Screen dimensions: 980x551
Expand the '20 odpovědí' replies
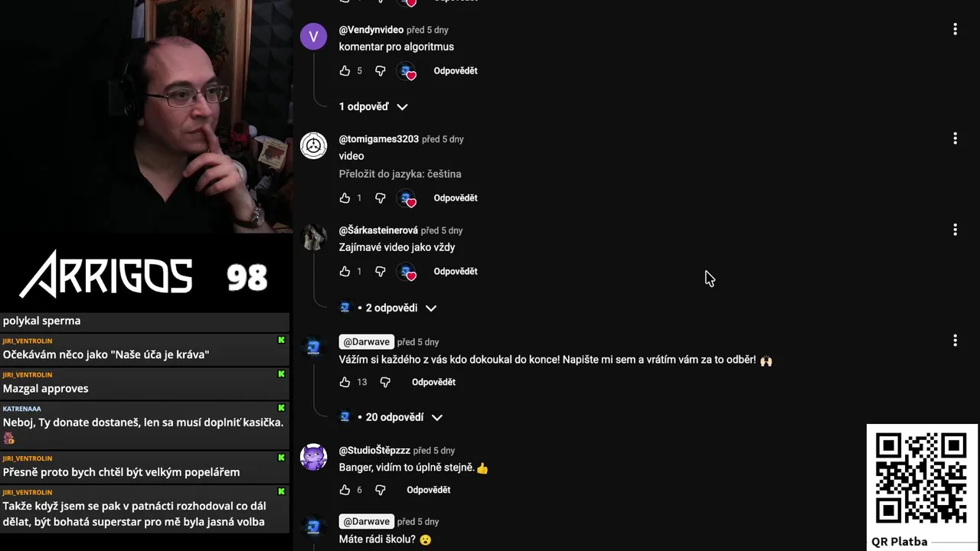[391, 417]
